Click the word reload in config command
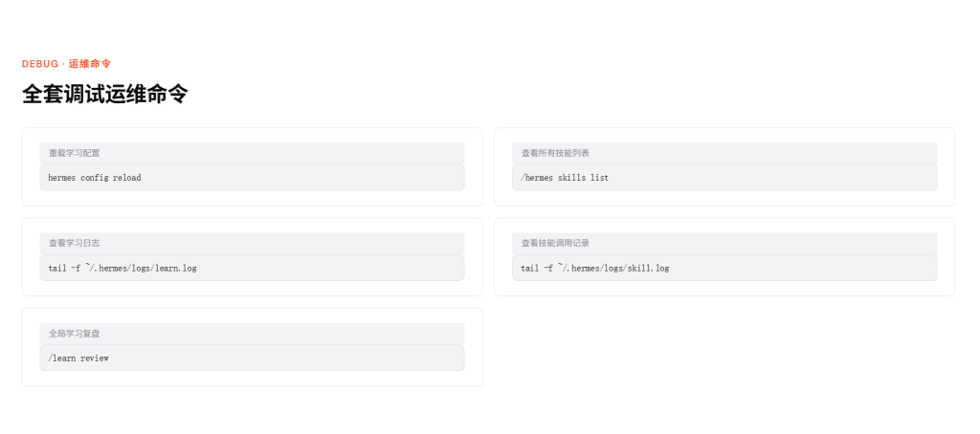This screenshot has height=434, width=980. pos(127,178)
